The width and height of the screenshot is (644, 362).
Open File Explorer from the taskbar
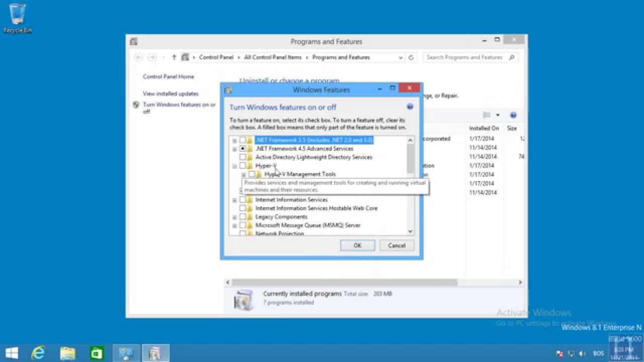point(67,353)
